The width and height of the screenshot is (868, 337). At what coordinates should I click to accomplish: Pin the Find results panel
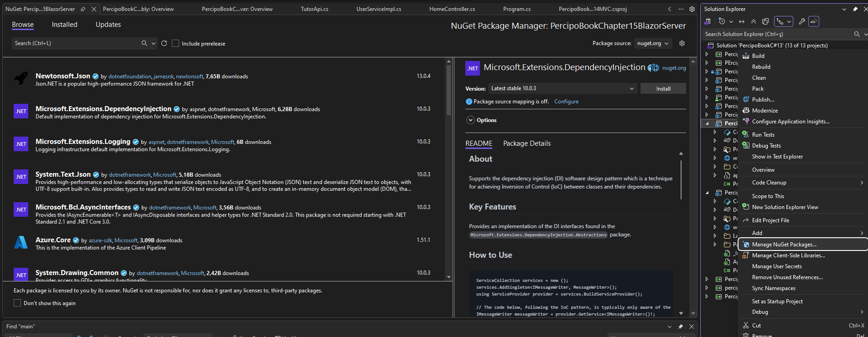pos(681,327)
